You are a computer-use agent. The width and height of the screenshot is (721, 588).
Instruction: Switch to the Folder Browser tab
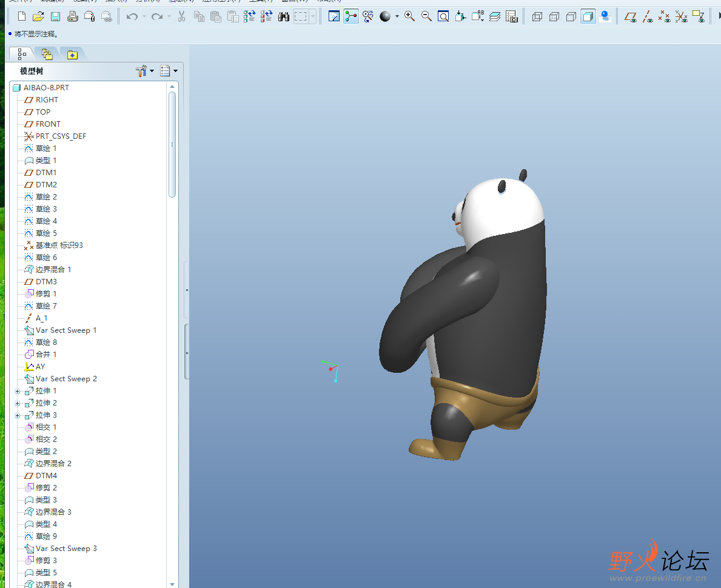click(x=47, y=54)
